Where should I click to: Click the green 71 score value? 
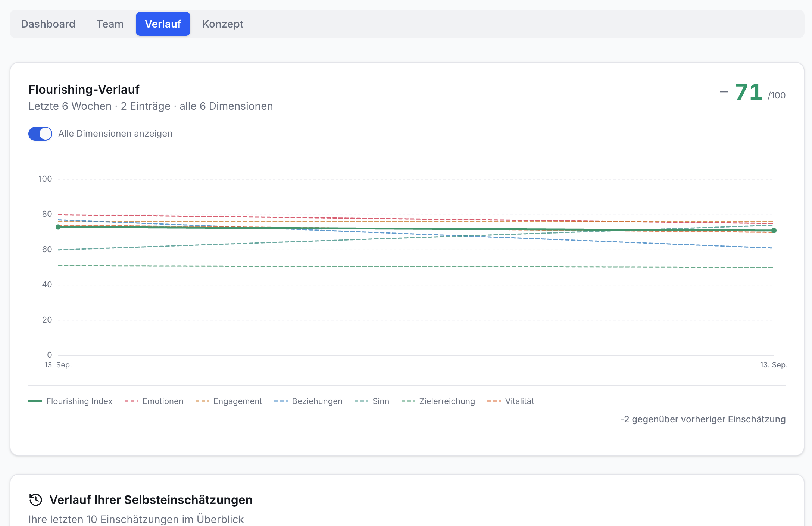(749, 92)
